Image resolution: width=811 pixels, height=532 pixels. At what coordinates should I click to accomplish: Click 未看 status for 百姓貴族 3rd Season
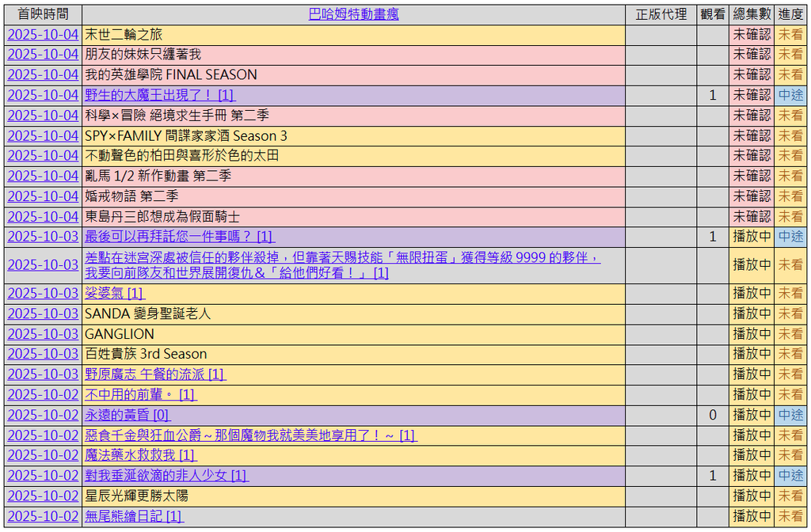pos(790,354)
